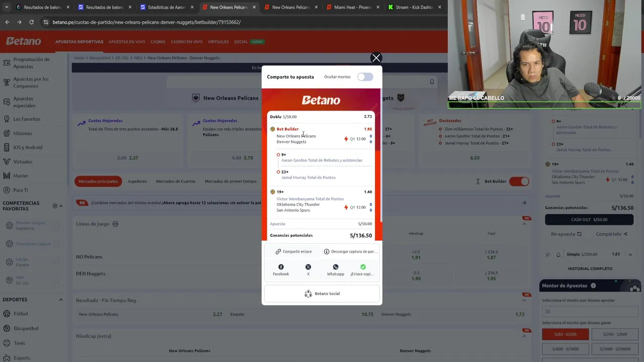Toggle the Bet Builder switch off
The width and height of the screenshot is (644, 362).
click(x=519, y=181)
